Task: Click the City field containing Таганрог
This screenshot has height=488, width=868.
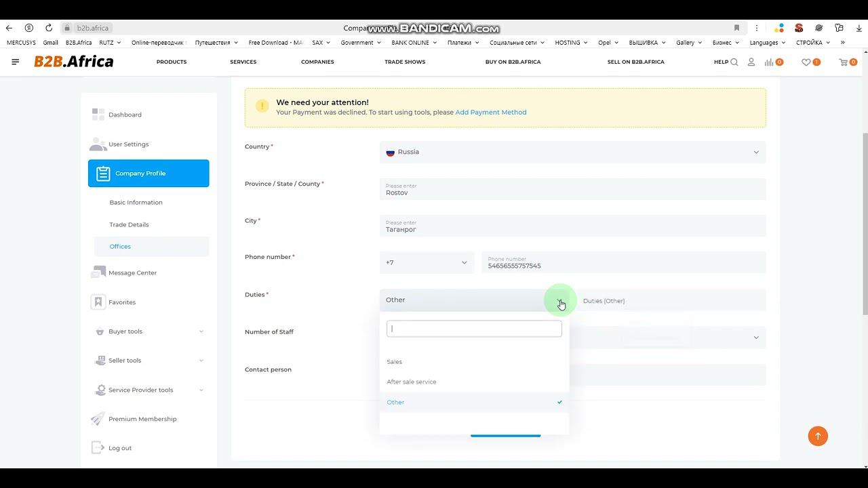Action: pyautogui.click(x=573, y=226)
